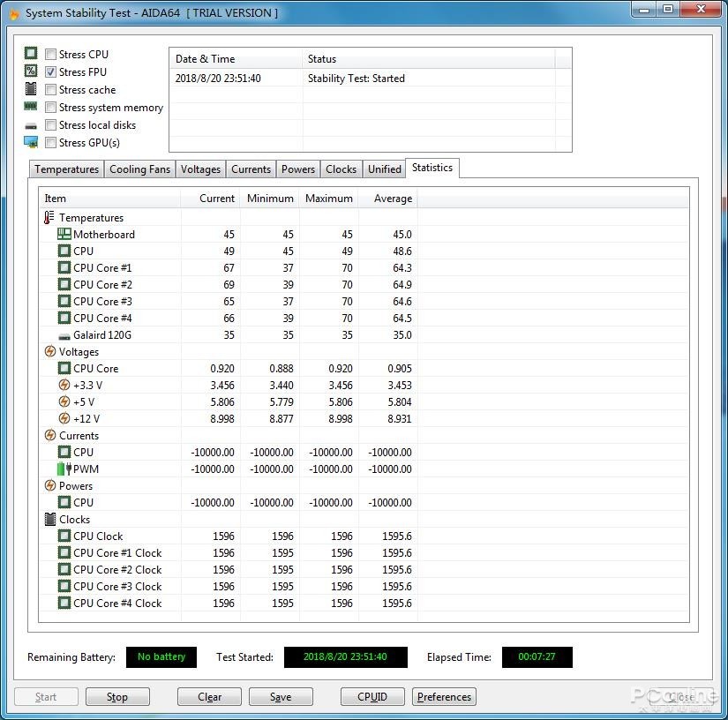Click the RAM module icon beside Stress system memory
The image size is (728, 720).
pyautogui.click(x=31, y=106)
